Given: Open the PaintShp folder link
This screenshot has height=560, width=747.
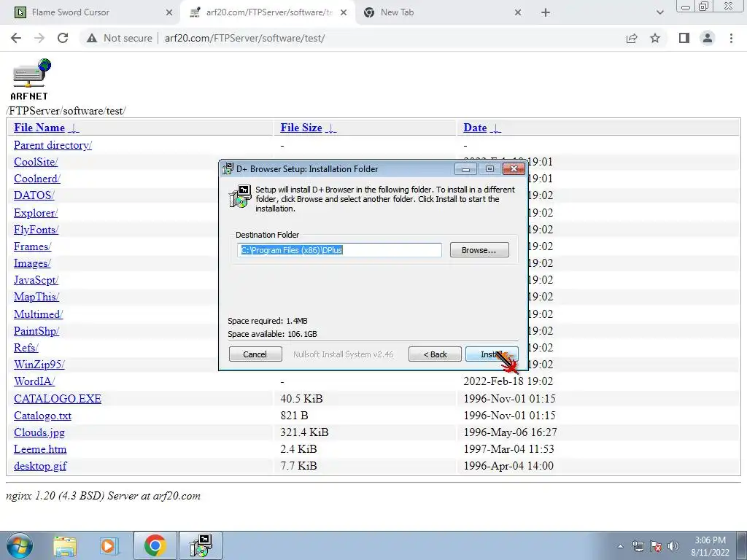Looking at the screenshot, I should point(36,331).
